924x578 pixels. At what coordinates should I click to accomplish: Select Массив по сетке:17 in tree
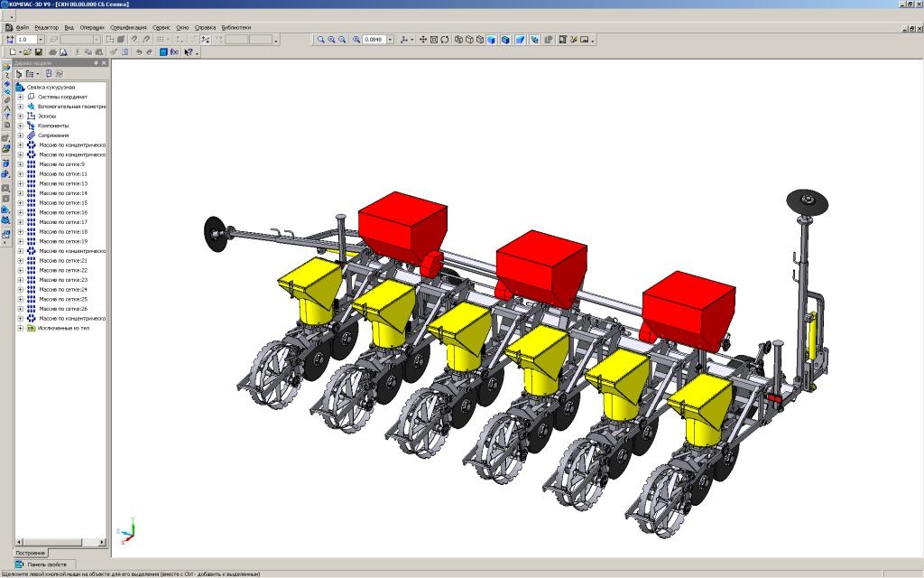(62, 222)
